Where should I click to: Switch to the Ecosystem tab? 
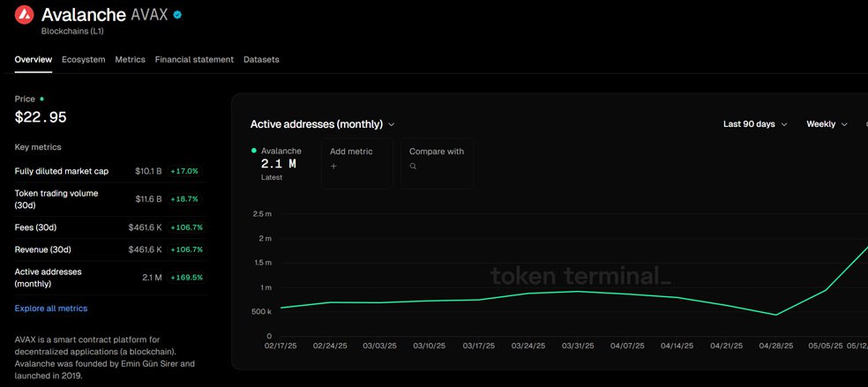(x=83, y=59)
